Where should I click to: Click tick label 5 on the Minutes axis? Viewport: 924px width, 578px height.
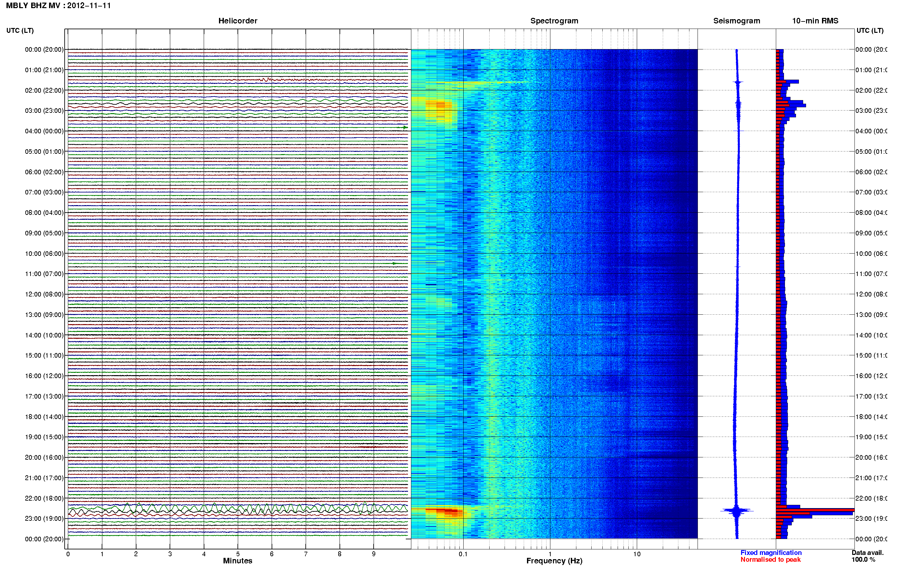coord(238,554)
